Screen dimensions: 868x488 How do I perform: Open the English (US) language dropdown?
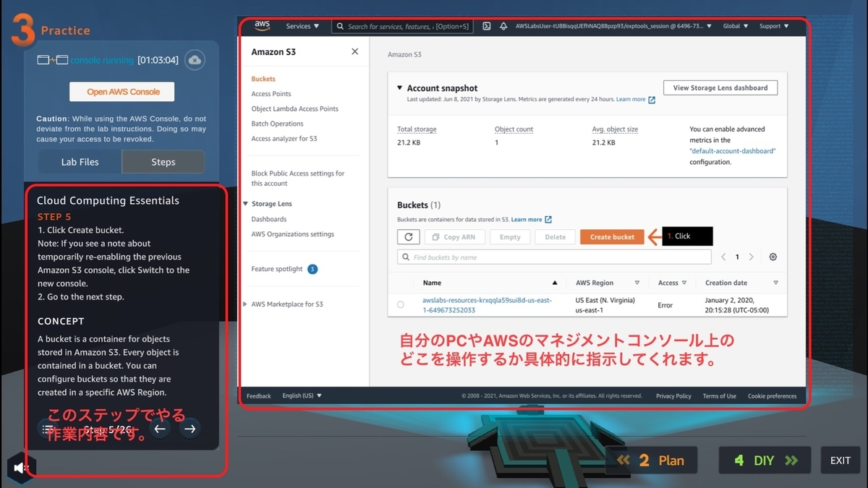click(302, 395)
